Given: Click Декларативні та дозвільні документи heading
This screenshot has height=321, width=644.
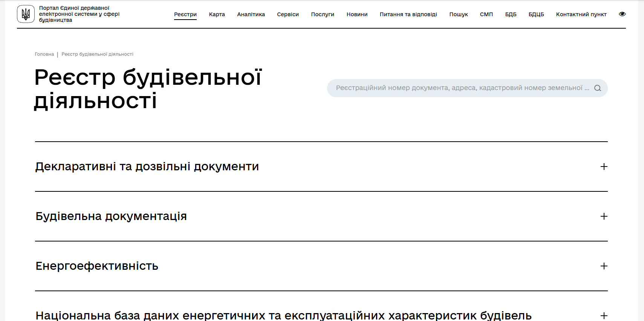Looking at the screenshot, I should coord(147,167).
